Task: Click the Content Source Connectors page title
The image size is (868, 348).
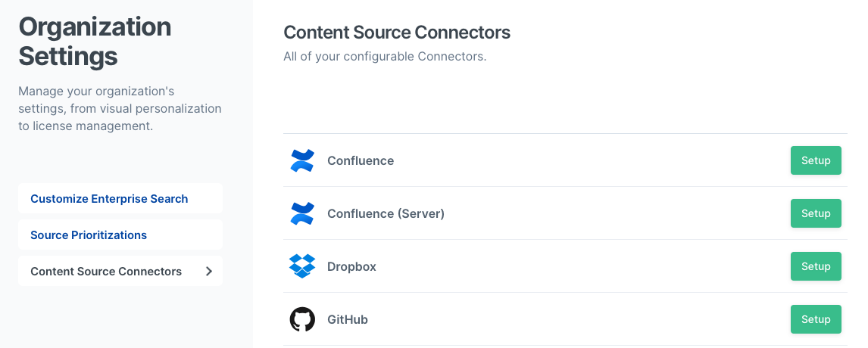Action: 397,33
